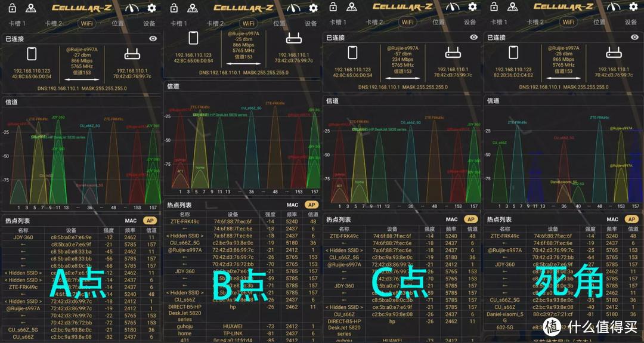
Task: Tap phone device icon in second screenshot
Action: point(193,38)
